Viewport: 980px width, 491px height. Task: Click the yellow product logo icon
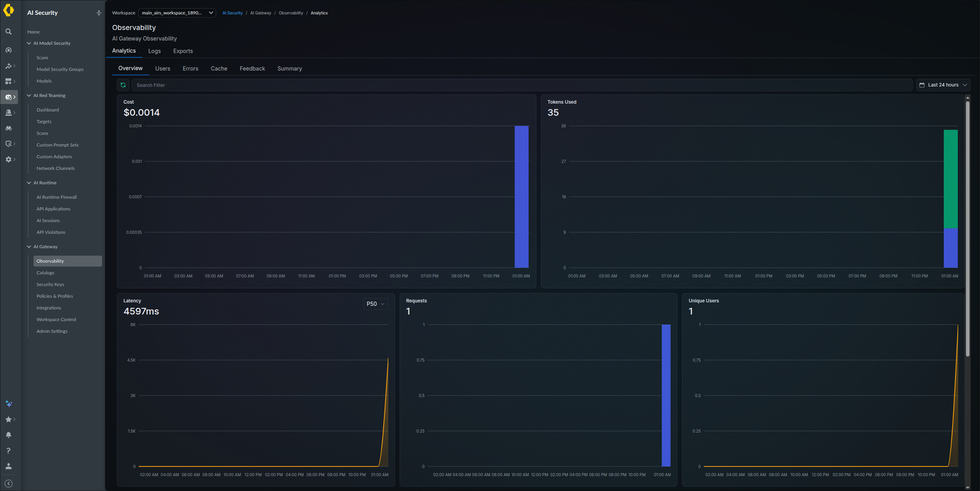pyautogui.click(x=9, y=10)
